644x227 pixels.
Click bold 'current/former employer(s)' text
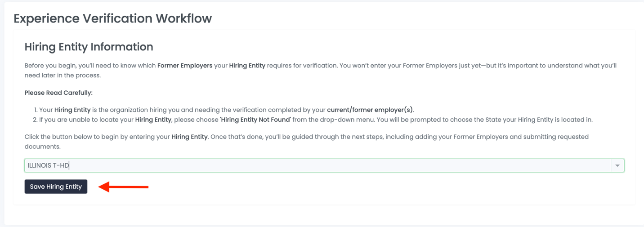[370, 110]
